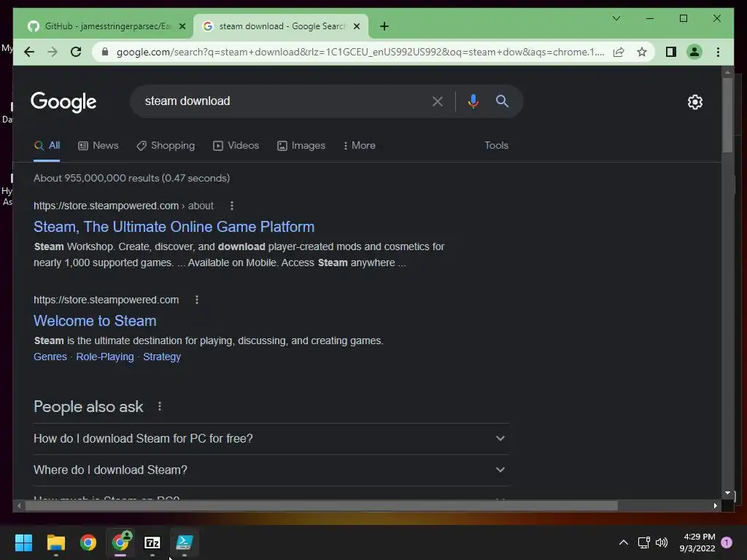Open the tab search chevron
The height and width of the screenshot is (560, 747).
616,18
